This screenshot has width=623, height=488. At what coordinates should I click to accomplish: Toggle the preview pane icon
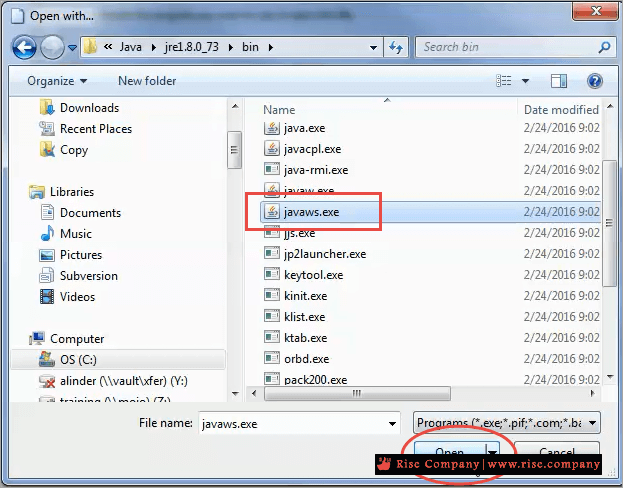(558, 81)
